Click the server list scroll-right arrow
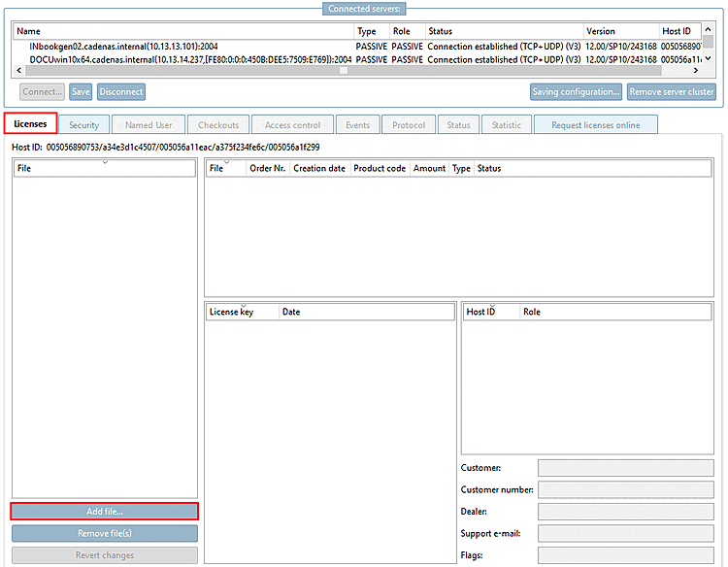Viewport: 728px width, 567px height. point(695,71)
